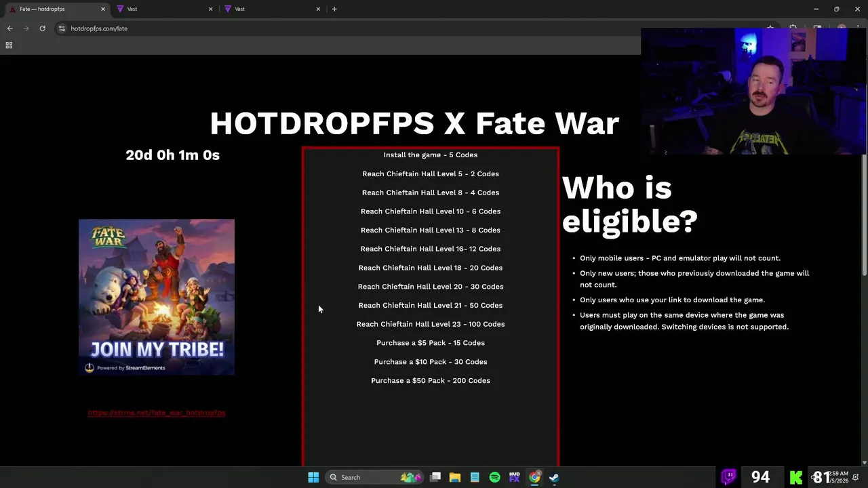Open the strms.net fate_war_hotdropfps link
The height and width of the screenshot is (488, 868).
(x=157, y=412)
